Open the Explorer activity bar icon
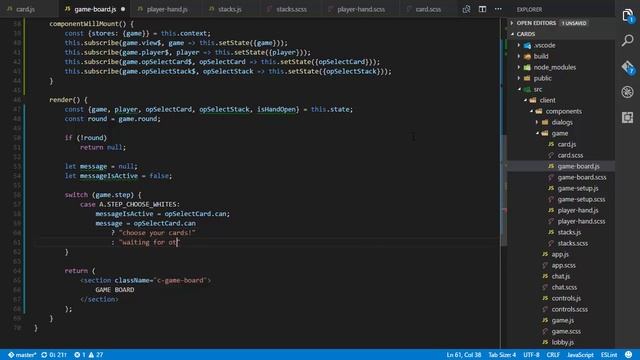This screenshot has height=360, width=640. tap(628, 16)
